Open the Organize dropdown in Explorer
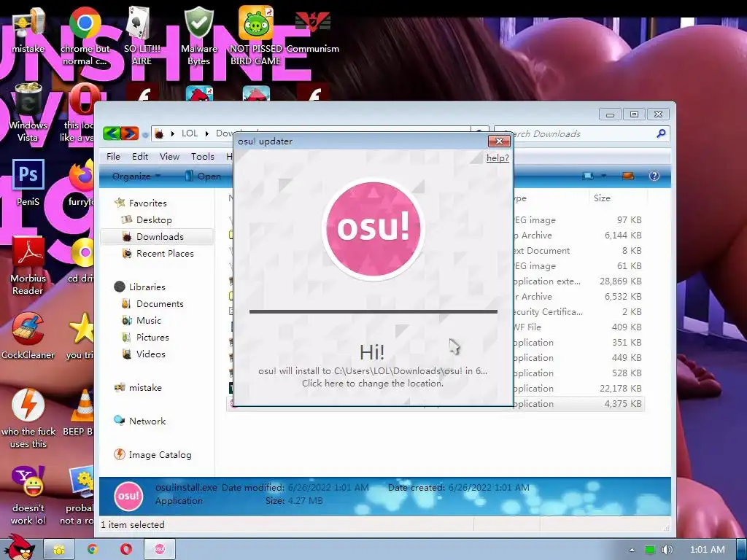Screen dimensions: 747x560 click(136, 176)
